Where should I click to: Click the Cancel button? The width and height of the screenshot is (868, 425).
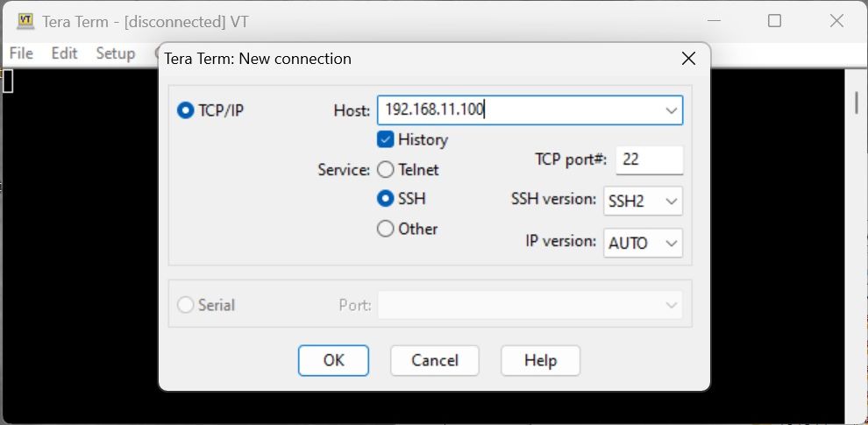(x=435, y=361)
